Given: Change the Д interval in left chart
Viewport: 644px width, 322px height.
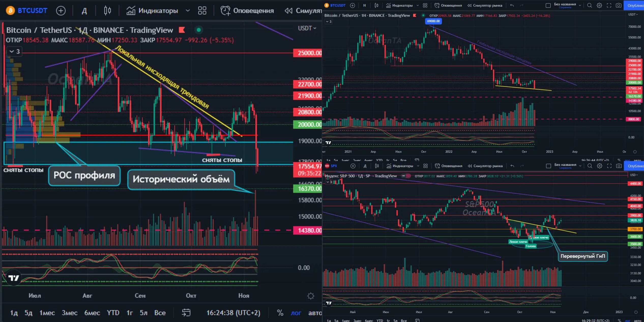Looking at the screenshot, I should pyautogui.click(x=84, y=11).
